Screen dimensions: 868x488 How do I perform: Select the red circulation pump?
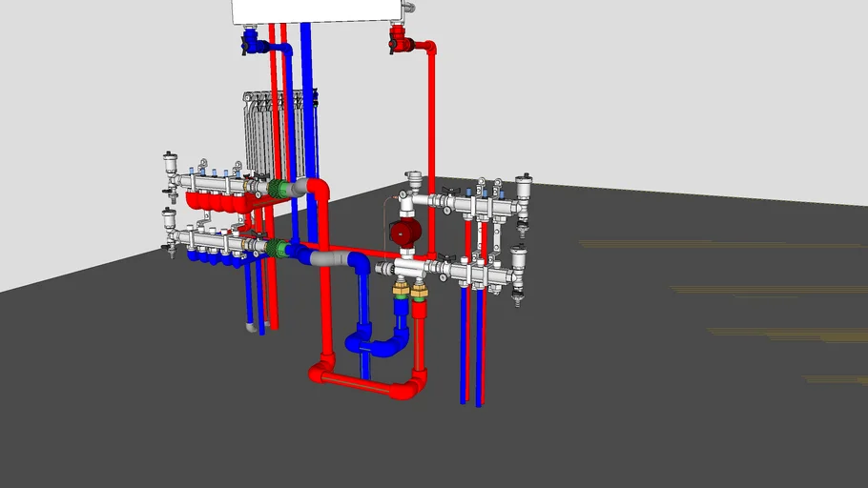405,233
